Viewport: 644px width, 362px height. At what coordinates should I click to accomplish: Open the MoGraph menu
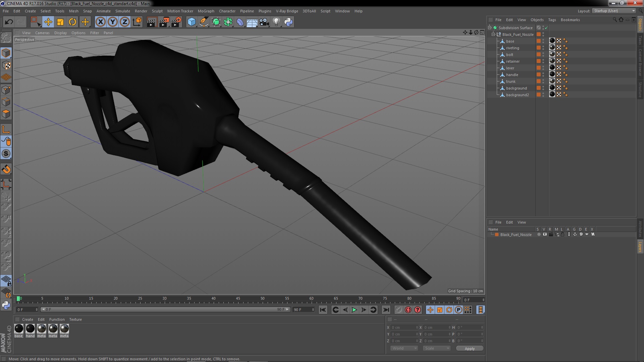coord(206,11)
